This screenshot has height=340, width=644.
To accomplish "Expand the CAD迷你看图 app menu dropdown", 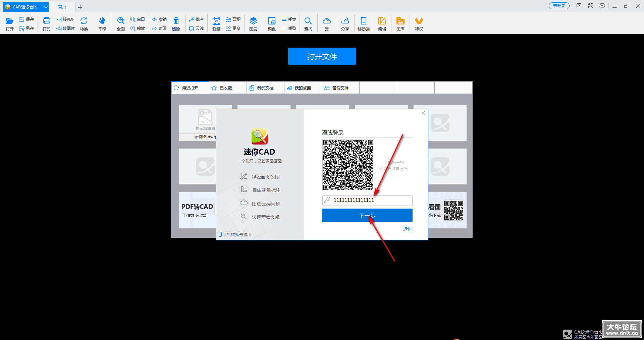I will coord(46,7).
